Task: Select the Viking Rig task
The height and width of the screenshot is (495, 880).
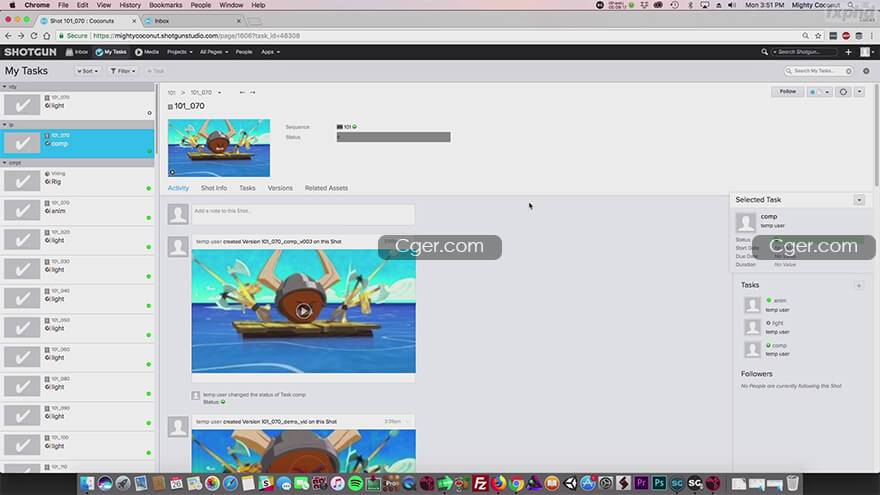Action: (77, 181)
